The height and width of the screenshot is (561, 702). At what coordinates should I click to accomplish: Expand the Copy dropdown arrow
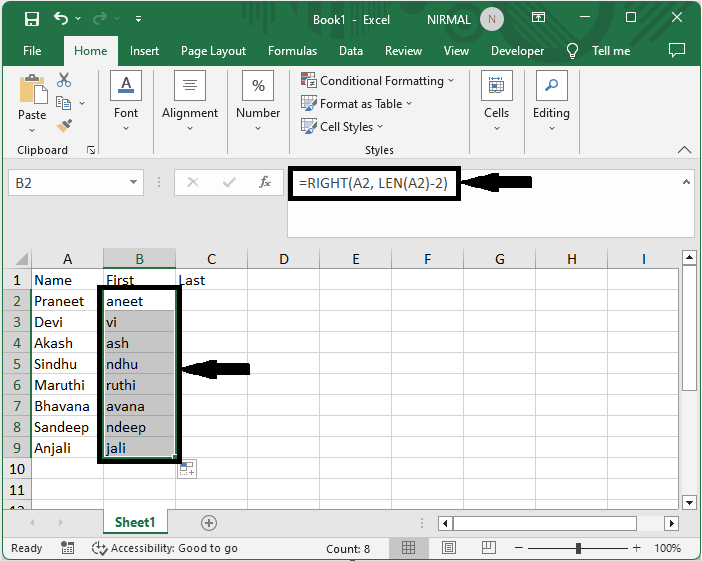[x=82, y=103]
